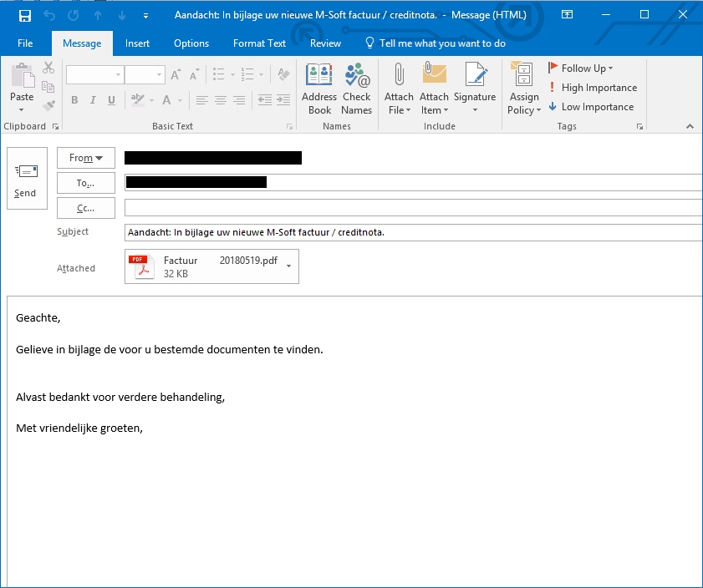Click the Clear All Formatting icon

coord(283,74)
